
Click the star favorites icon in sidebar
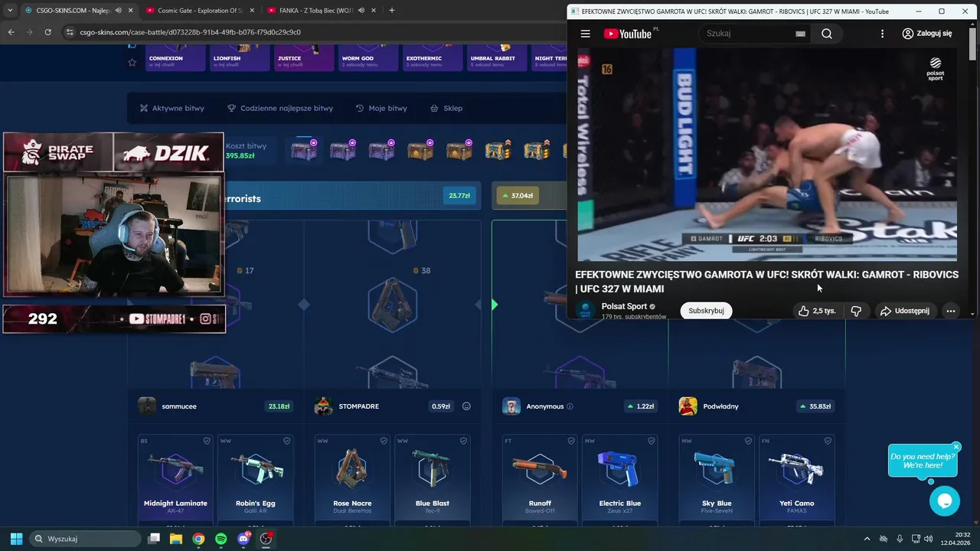pyautogui.click(x=132, y=63)
